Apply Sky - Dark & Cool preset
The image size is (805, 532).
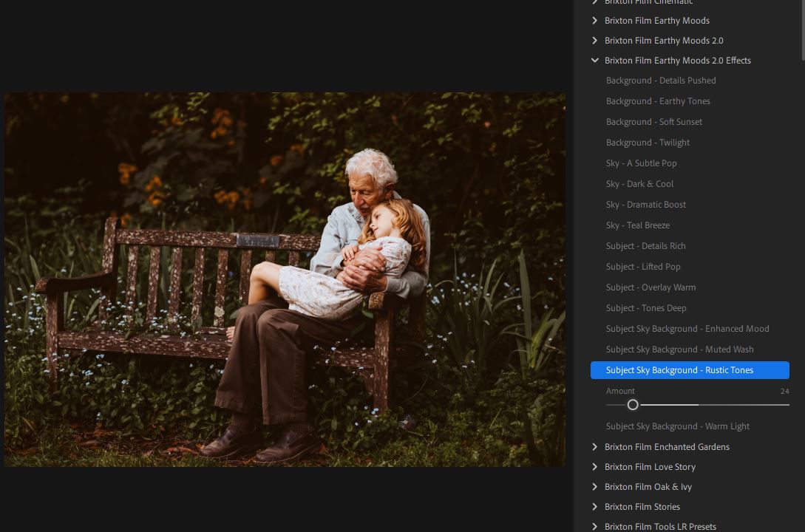tap(639, 184)
